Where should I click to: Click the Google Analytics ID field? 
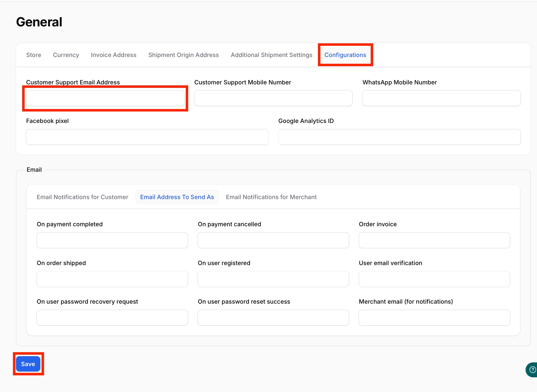coord(399,137)
